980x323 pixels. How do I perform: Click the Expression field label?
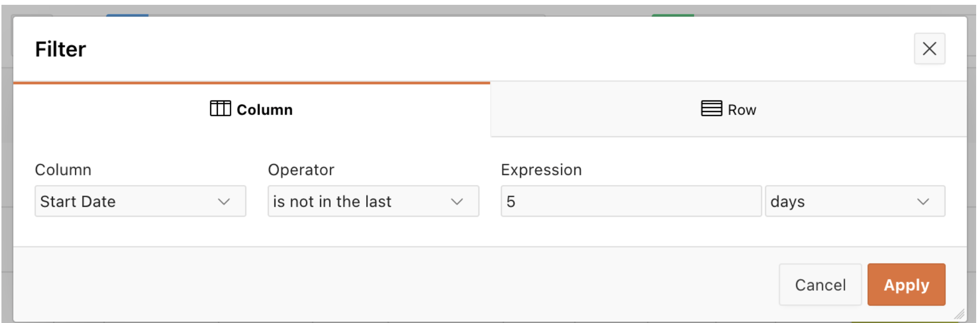click(541, 170)
